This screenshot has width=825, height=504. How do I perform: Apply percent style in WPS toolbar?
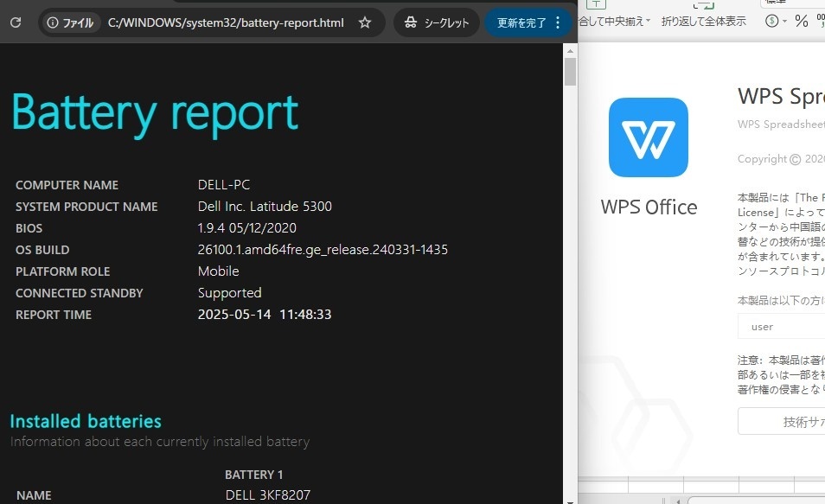coord(802,21)
